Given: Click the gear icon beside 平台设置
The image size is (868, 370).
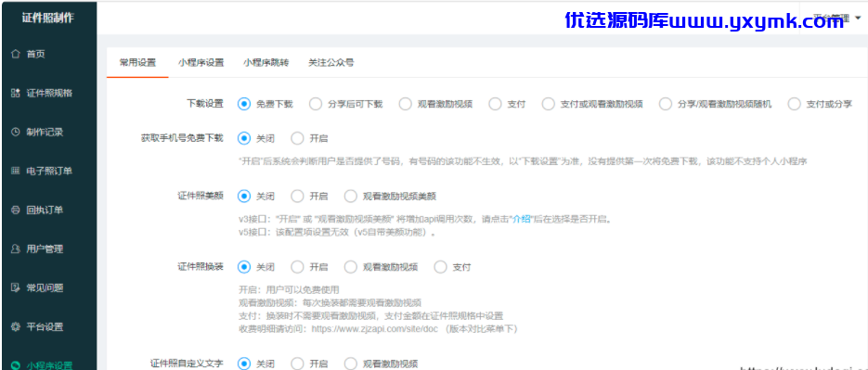Looking at the screenshot, I should 16,326.
